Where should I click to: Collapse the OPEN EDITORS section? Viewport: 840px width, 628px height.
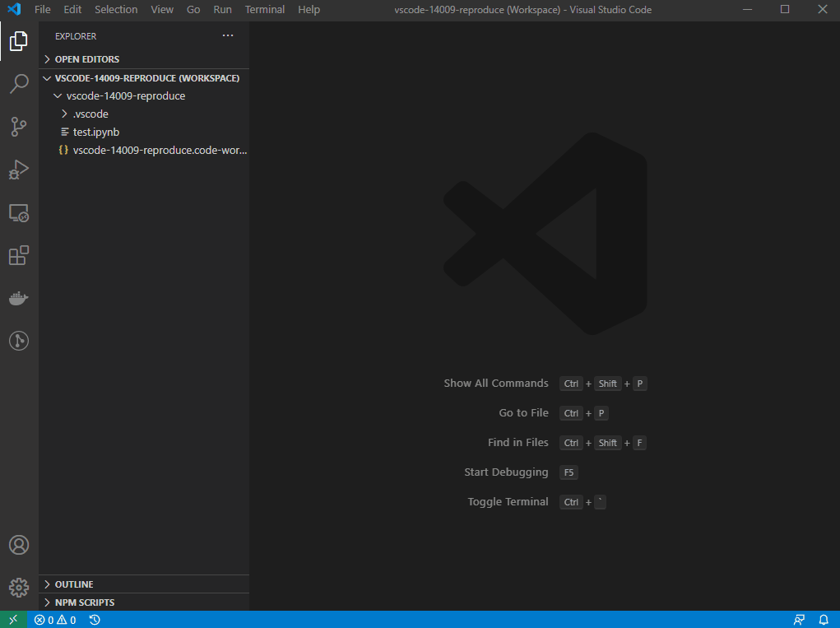86,58
